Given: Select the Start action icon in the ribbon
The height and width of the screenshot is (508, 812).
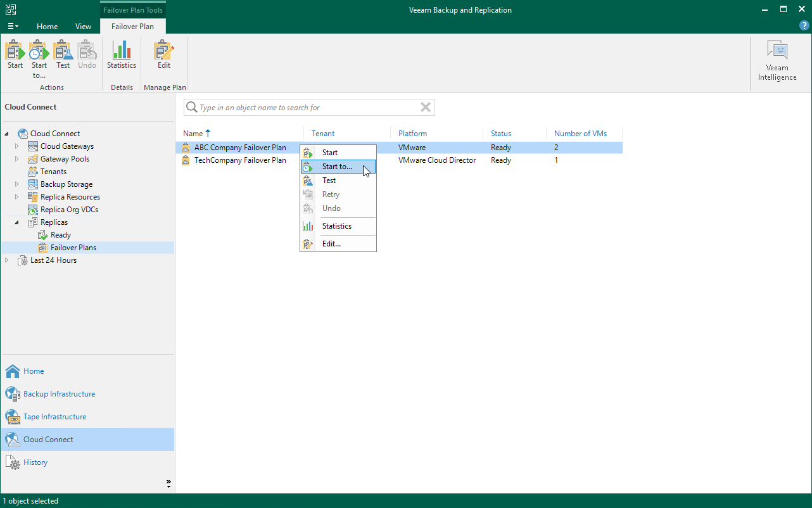Looking at the screenshot, I should click(x=14, y=57).
